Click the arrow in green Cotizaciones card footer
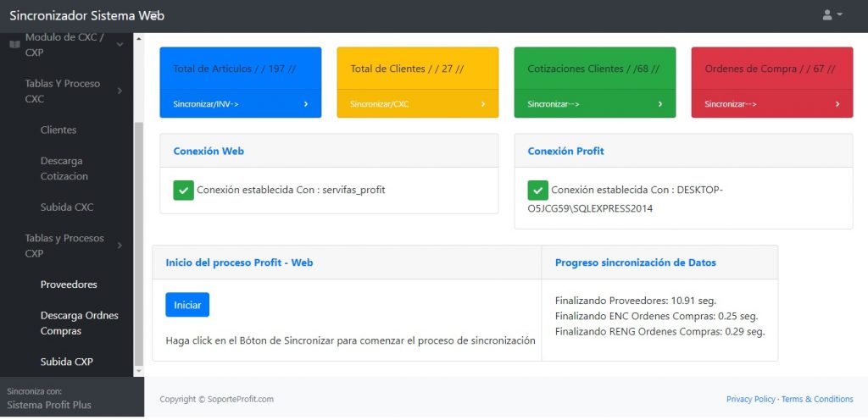The height and width of the screenshot is (420, 868). (x=660, y=104)
